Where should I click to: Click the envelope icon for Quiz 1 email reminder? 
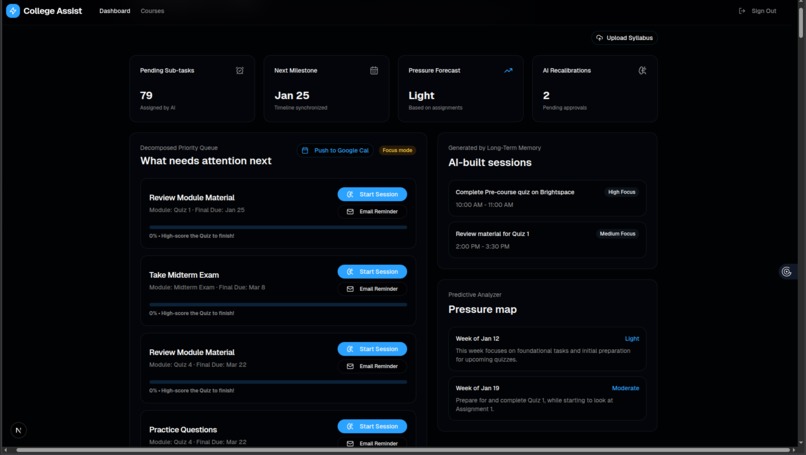coord(350,212)
